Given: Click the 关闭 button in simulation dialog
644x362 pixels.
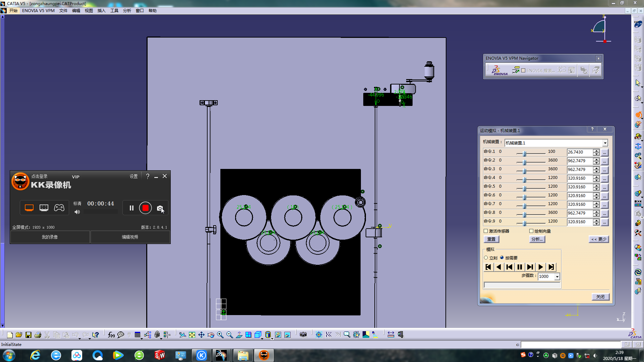Looking at the screenshot, I should click(x=600, y=297).
